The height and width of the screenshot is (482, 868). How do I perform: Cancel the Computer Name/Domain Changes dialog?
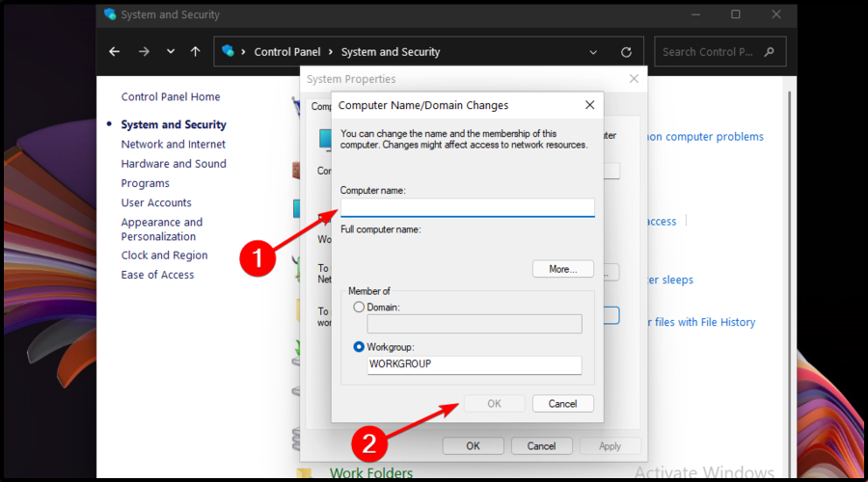[x=563, y=403]
